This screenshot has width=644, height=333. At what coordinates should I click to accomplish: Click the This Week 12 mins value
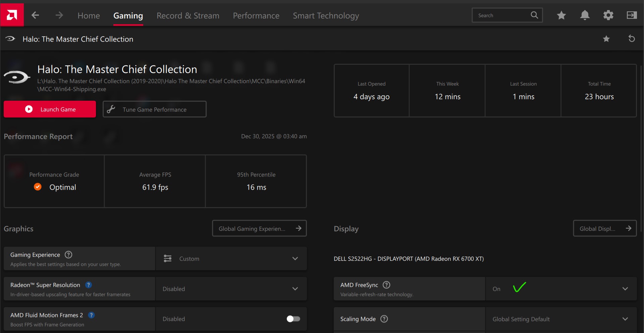point(448,97)
